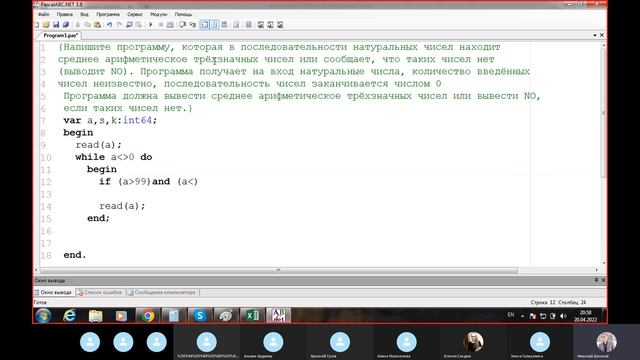Open the Помощь menu
The height and width of the screenshot is (360, 640).
click(183, 14)
